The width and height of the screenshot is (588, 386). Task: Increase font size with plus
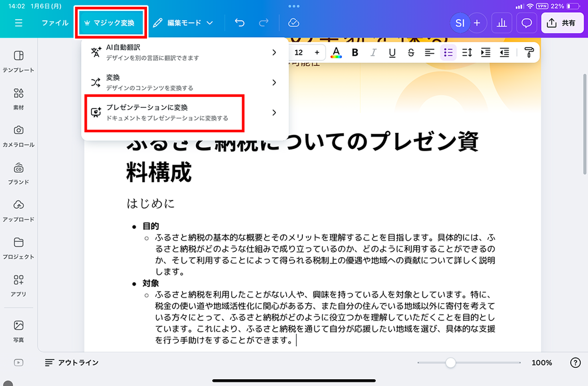tap(317, 52)
